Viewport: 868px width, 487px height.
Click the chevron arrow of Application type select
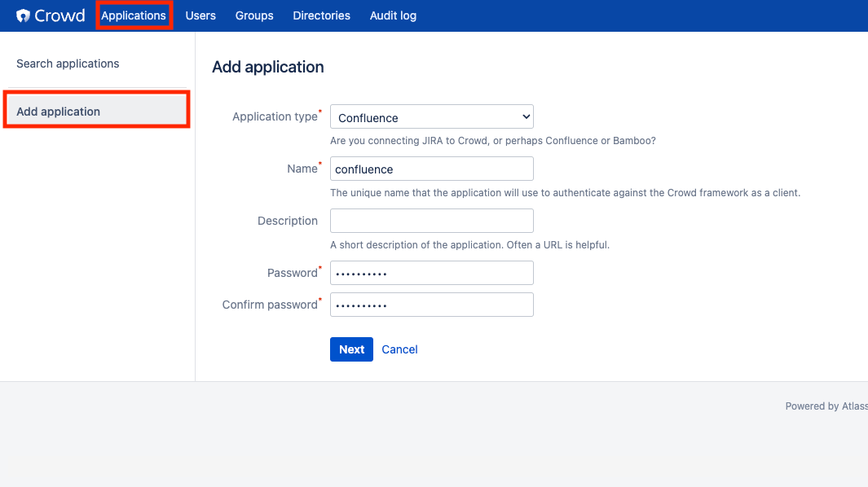tap(526, 116)
